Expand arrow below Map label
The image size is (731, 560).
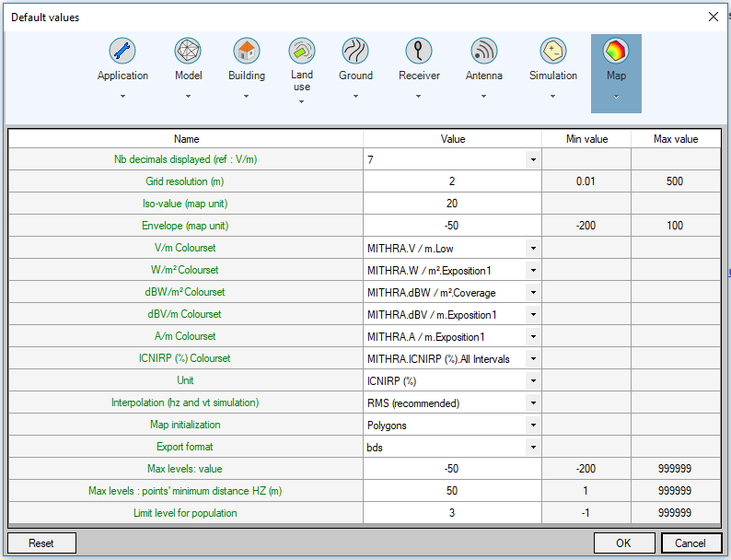pos(616,97)
